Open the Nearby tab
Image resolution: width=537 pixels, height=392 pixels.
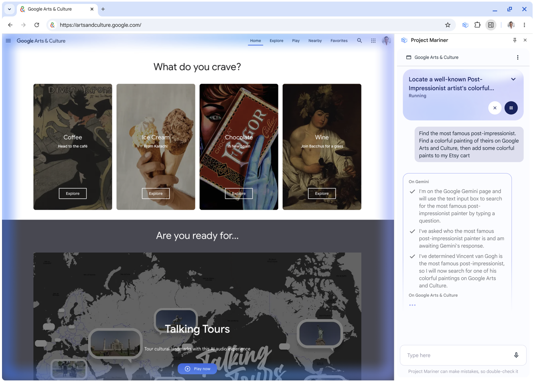(x=315, y=41)
